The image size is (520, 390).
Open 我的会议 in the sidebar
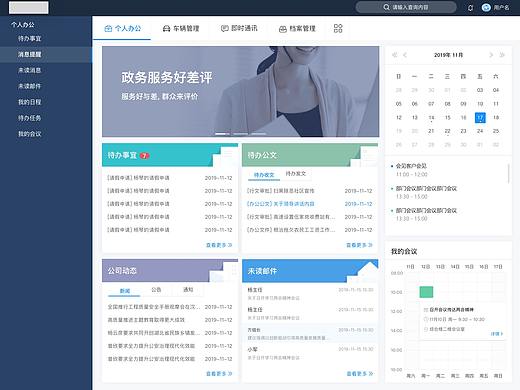[30, 134]
